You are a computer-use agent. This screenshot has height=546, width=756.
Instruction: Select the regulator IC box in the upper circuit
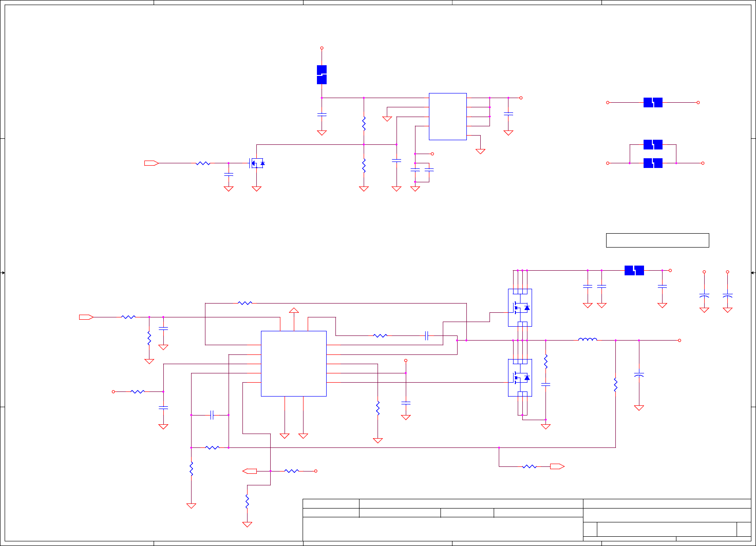coord(447,117)
